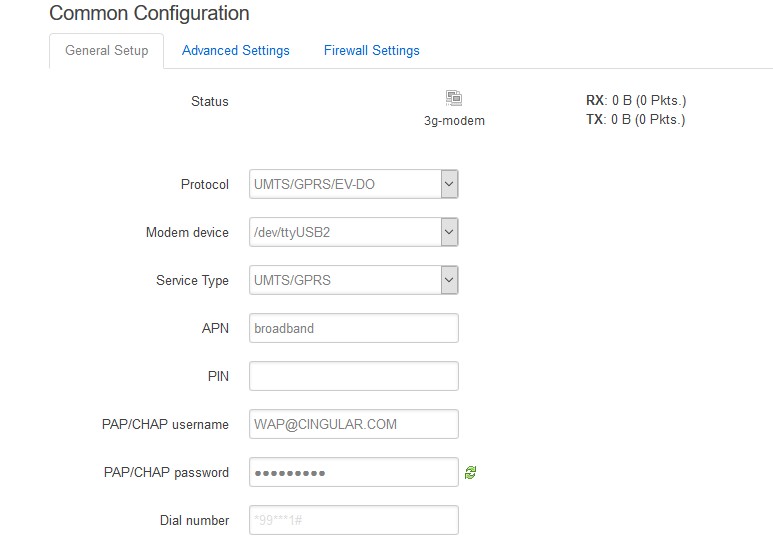Focus the Dial number input box
Viewport: 773px width, 550px height.
coord(353,520)
